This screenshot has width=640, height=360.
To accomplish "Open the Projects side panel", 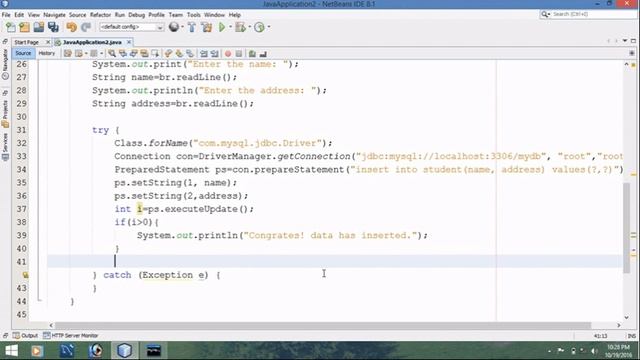I will 5,113.
